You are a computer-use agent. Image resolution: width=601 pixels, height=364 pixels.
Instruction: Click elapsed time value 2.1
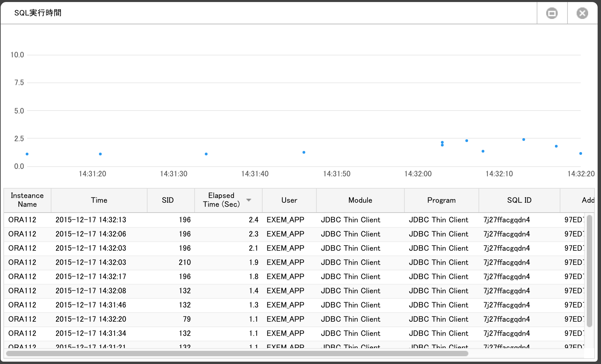(x=253, y=248)
